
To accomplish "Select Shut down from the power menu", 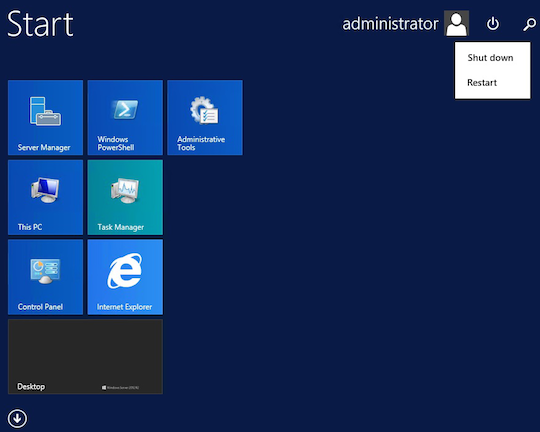I will click(492, 58).
